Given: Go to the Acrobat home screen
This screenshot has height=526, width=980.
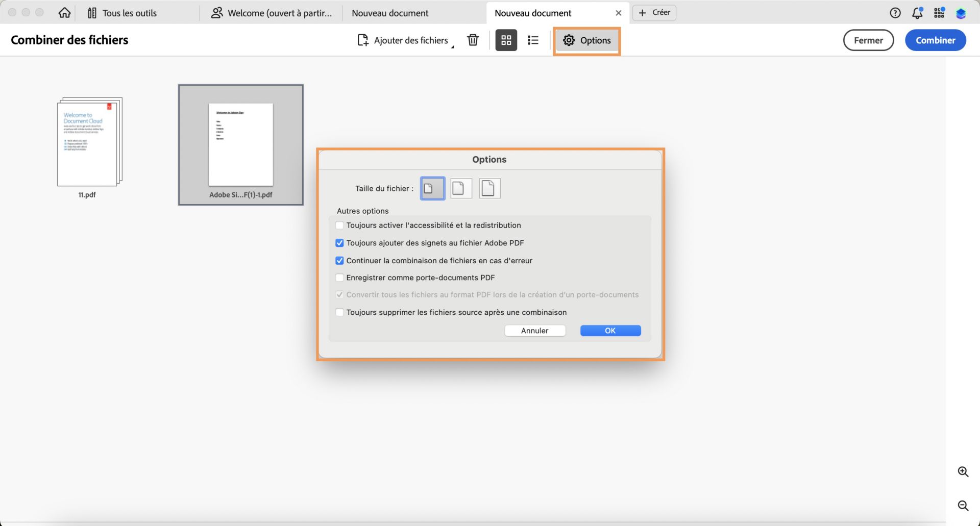Looking at the screenshot, I should [64, 13].
